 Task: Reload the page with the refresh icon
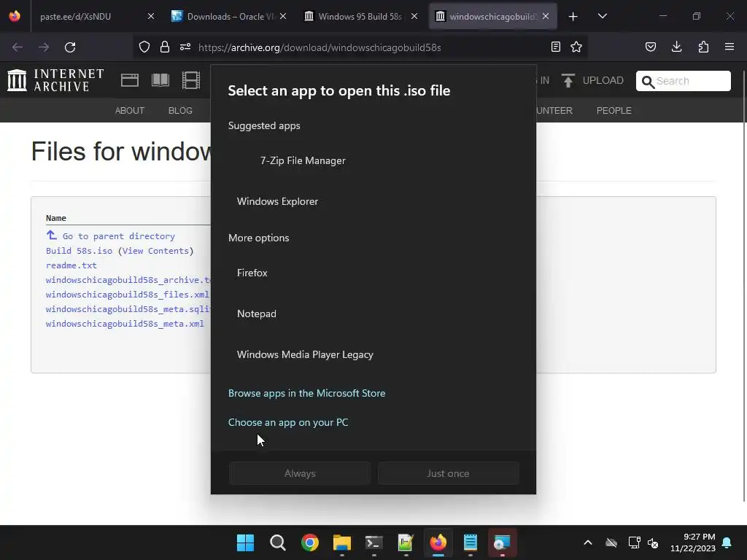70,47
